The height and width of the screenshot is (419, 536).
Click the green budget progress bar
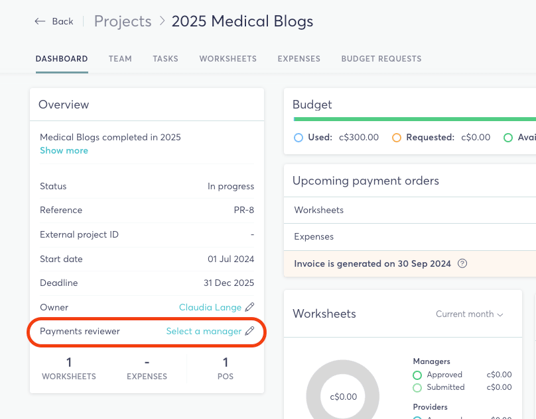point(415,119)
